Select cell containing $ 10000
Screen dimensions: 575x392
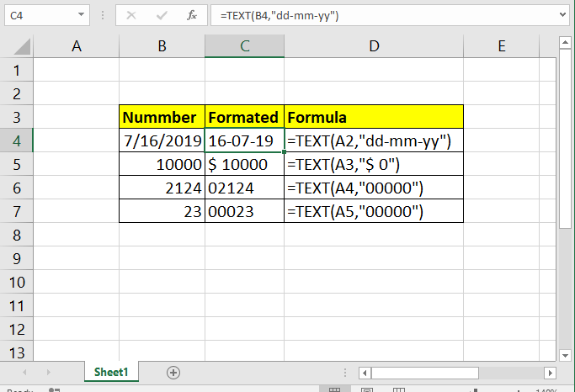point(244,164)
